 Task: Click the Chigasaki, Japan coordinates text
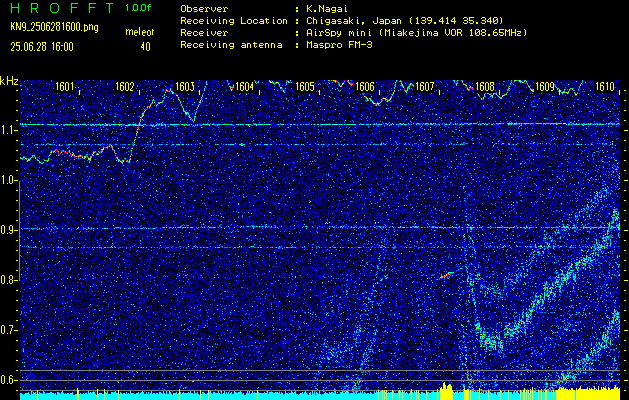[x=405, y=21]
